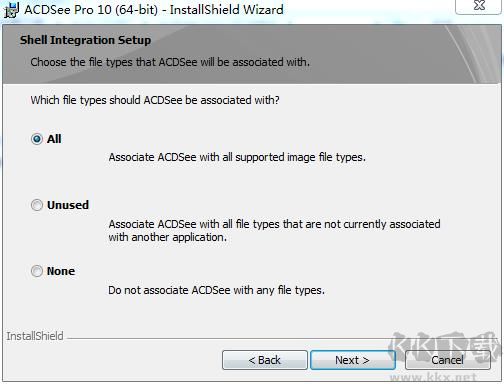Viewport: 504px width, 384px height.
Task: Click the bold 'None' option label
Action: pos(61,271)
